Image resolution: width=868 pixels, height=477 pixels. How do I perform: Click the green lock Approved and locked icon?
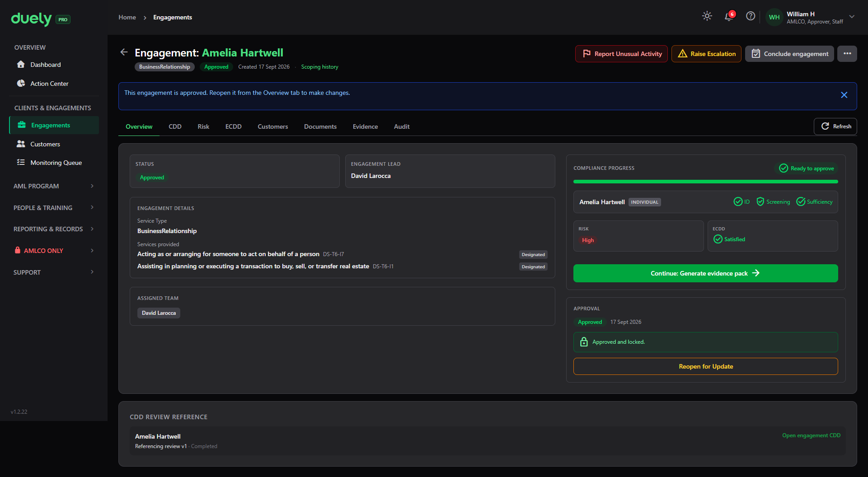pos(584,342)
